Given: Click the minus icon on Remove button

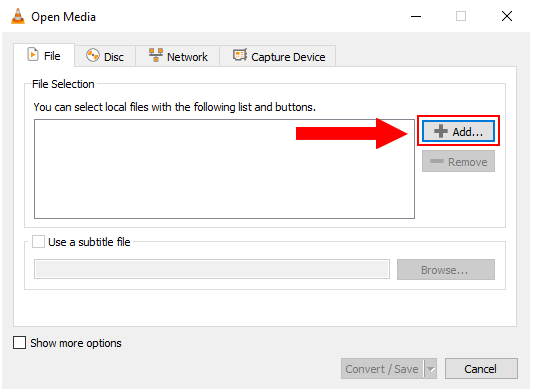Looking at the screenshot, I should (437, 161).
